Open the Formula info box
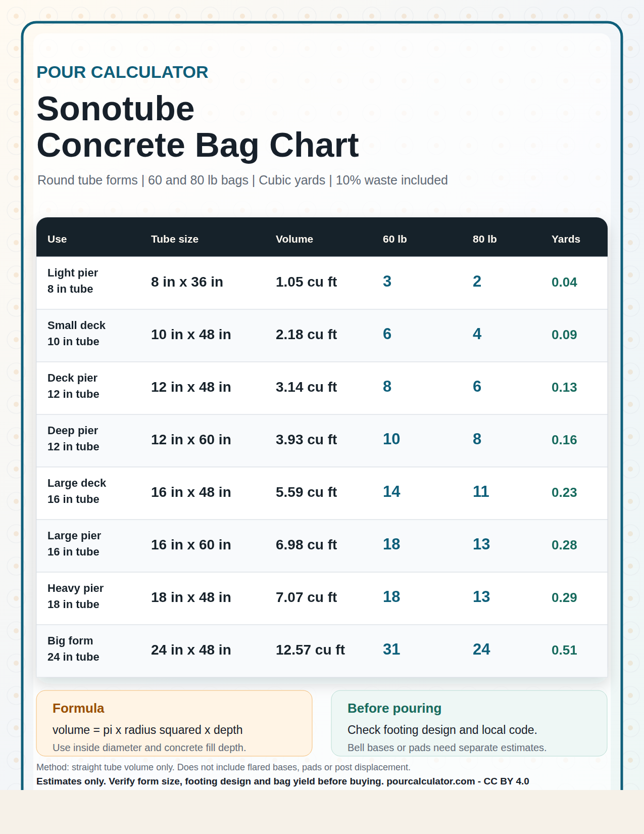The image size is (644, 834). pos(174,723)
